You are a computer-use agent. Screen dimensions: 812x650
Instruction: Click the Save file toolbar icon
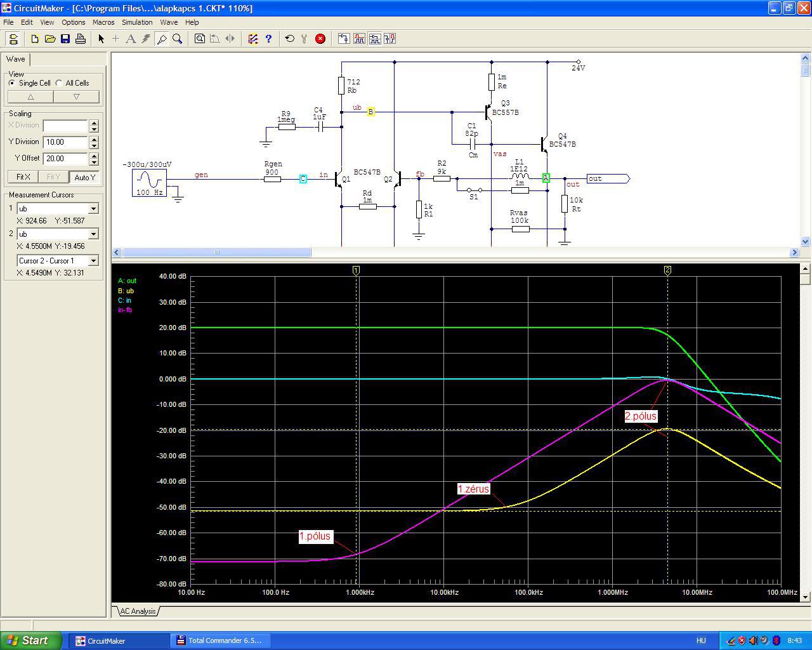pyautogui.click(x=65, y=39)
